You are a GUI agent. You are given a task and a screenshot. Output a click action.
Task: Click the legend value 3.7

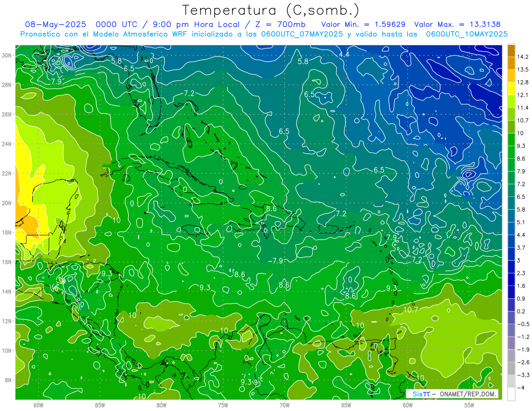[521, 248]
